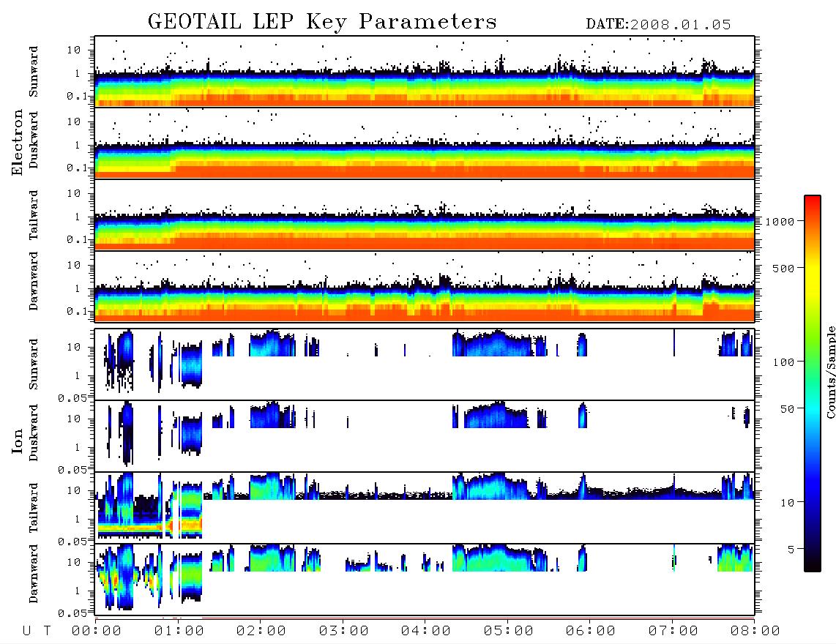Click the Duskward label of Electron section
Image resolution: width=836 pixels, height=644 pixels.
coord(34,141)
